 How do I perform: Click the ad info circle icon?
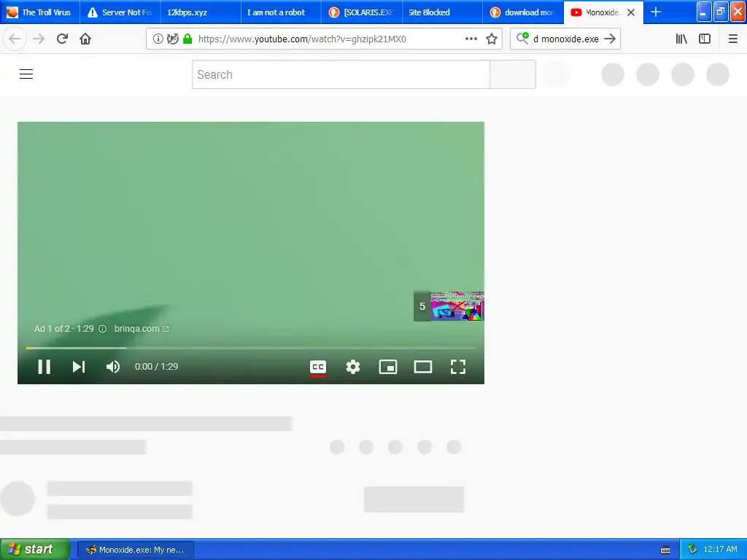point(102,329)
